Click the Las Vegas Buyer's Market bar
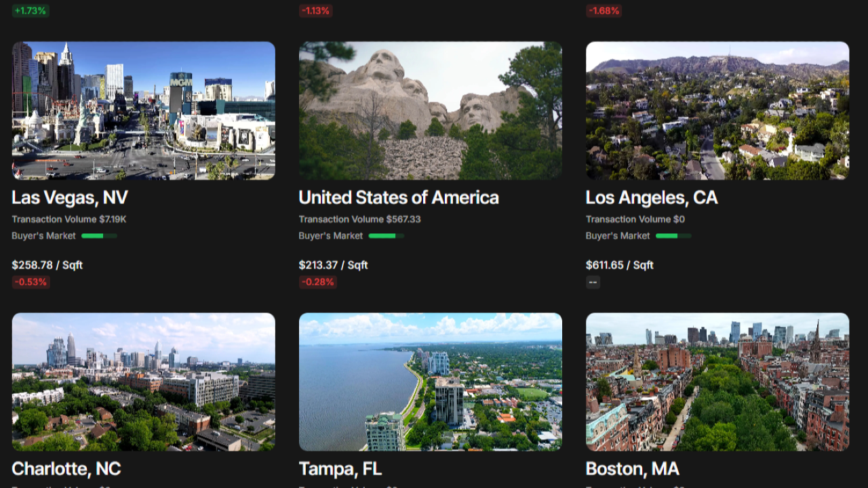Viewport: 868px width, 488px height. [99, 236]
